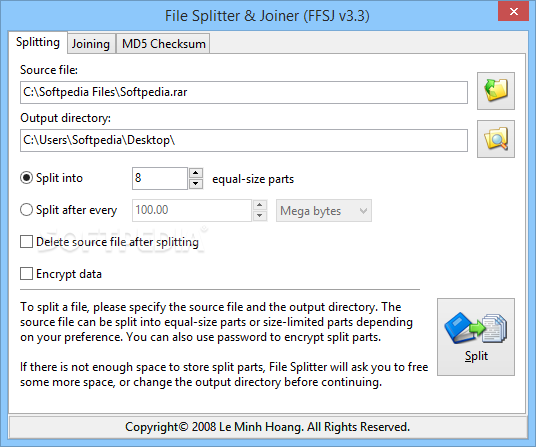
Task: Click the 'equal-size parts' label
Action: [253, 179]
